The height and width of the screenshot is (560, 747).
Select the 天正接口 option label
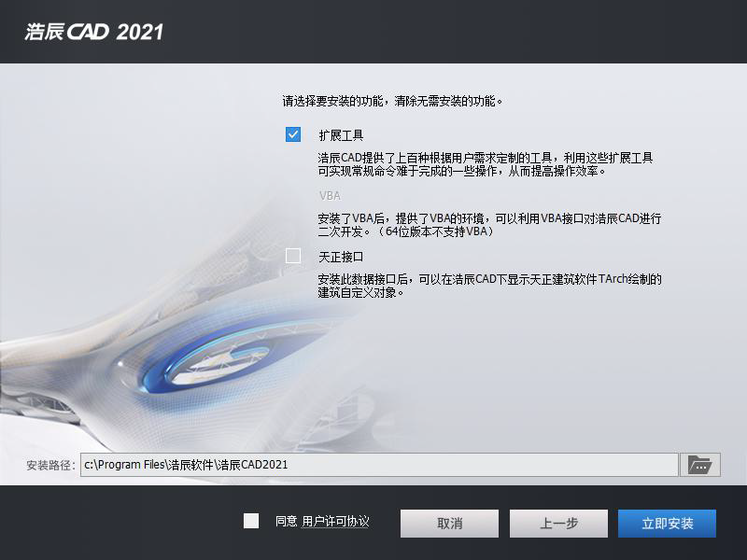(x=341, y=258)
